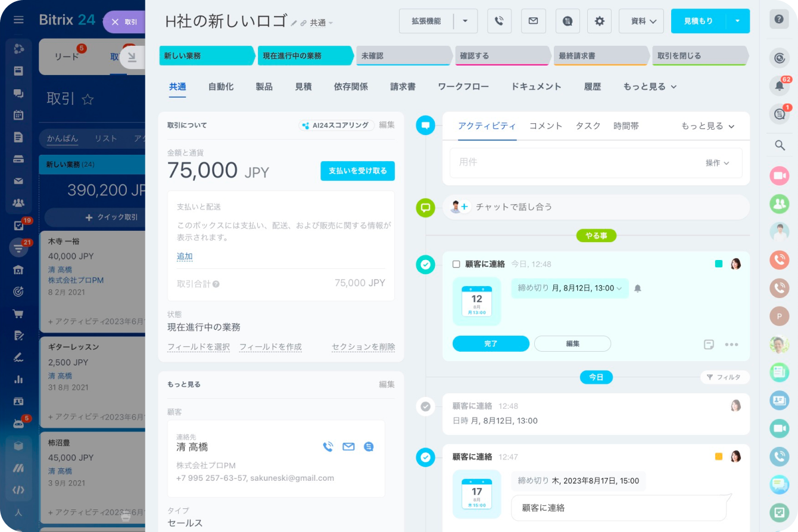The image size is (798, 532).
Task: Click the email envelope icon in header
Action: point(533,21)
